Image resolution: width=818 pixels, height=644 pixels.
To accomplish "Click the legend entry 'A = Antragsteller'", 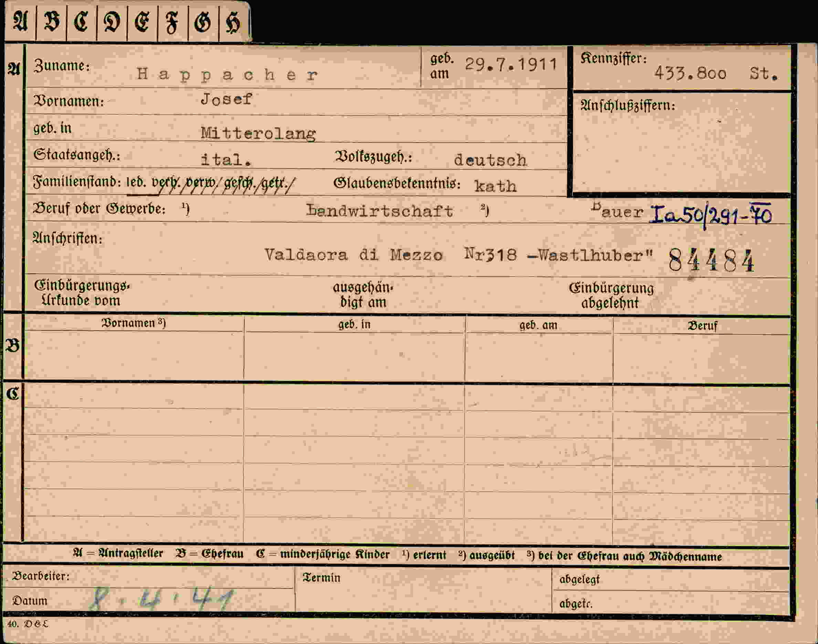I will pos(118,554).
